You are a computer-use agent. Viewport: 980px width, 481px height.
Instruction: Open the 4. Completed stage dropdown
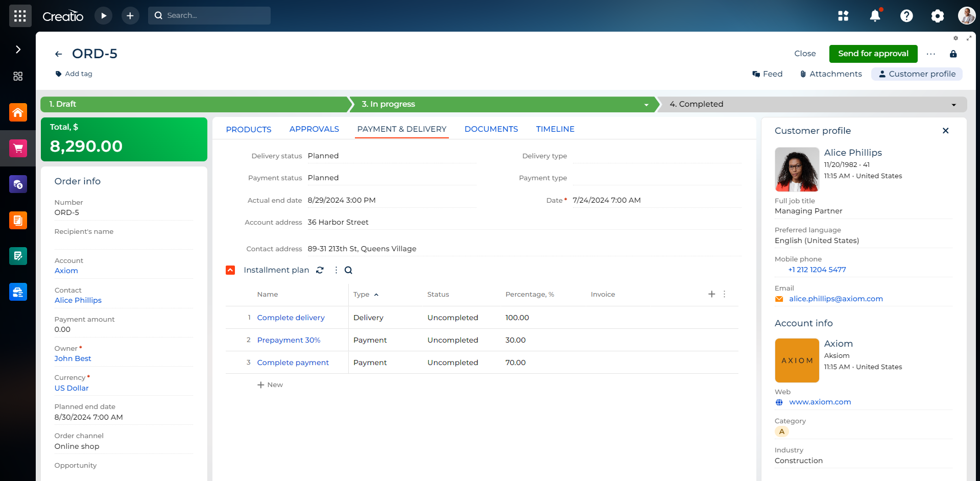point(953,104)
